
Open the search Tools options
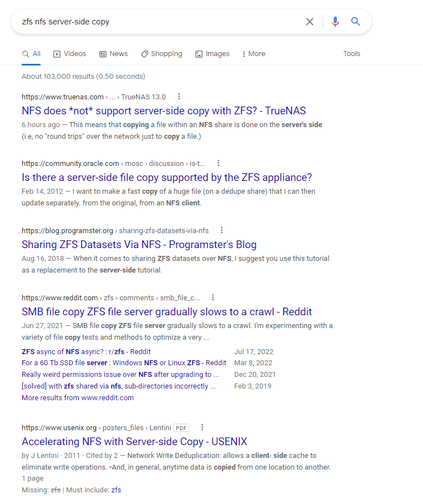pyautogui.click(x=351, y=54)
